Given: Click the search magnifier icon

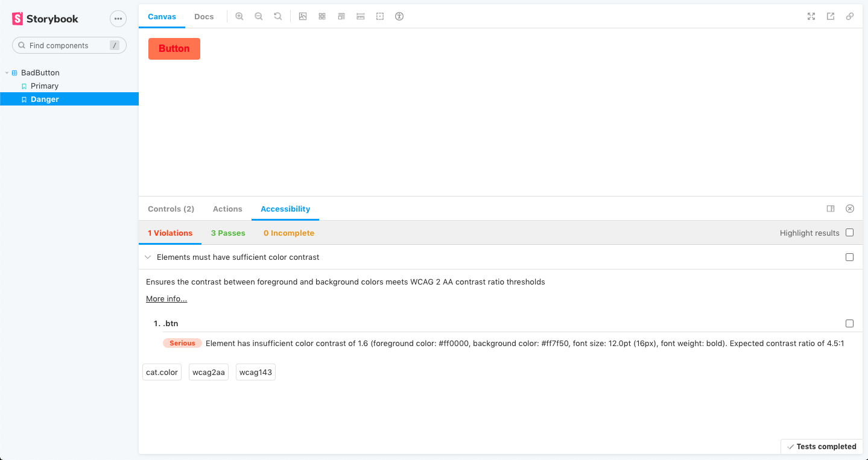Looking at the screenshot, I should pos(22,45).
